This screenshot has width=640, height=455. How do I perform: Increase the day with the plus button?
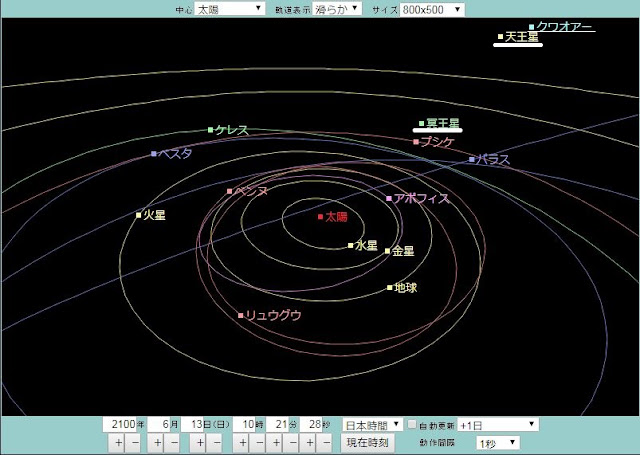point(200,443)
